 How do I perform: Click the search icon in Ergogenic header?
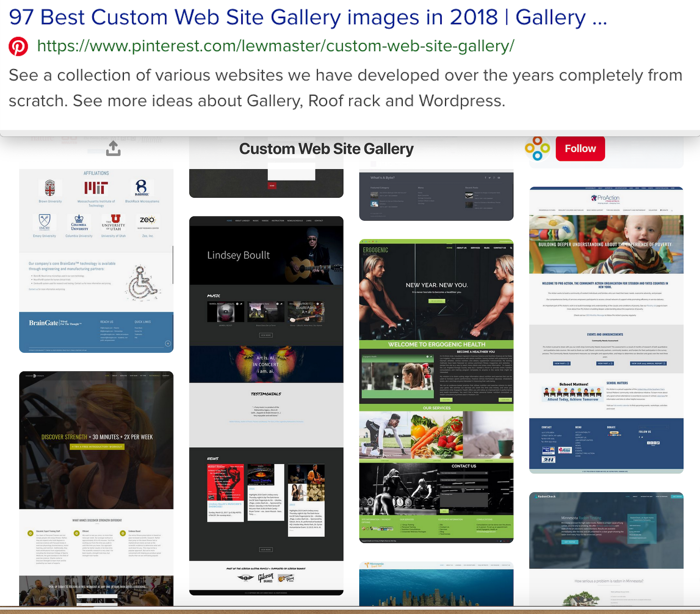(x=511, y=248)
